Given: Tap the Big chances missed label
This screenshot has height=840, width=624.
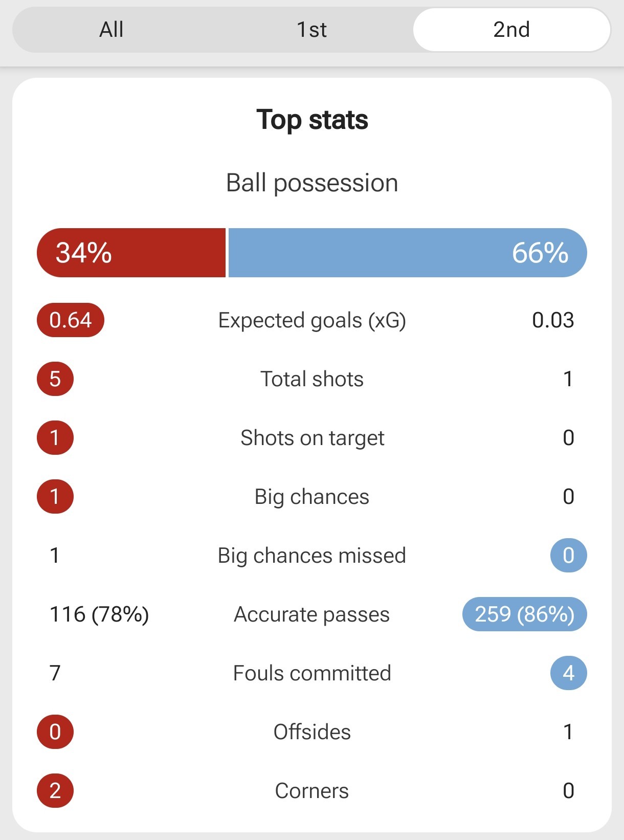Looking at the screenshot, I should (312, 556).
